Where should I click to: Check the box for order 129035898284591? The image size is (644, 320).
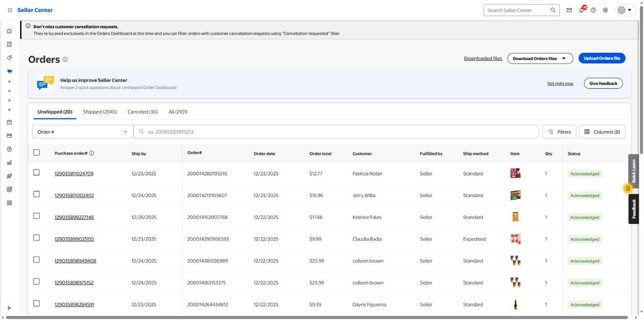click(x=36, y=303)
